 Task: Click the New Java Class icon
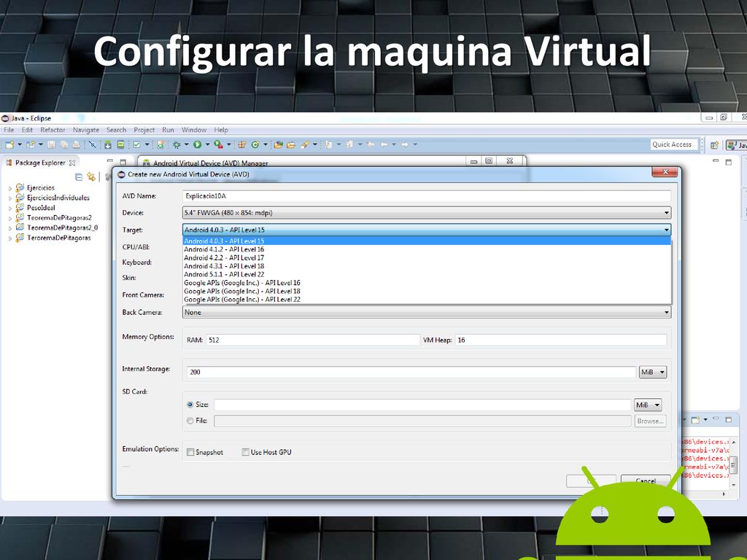pos(255,144)
